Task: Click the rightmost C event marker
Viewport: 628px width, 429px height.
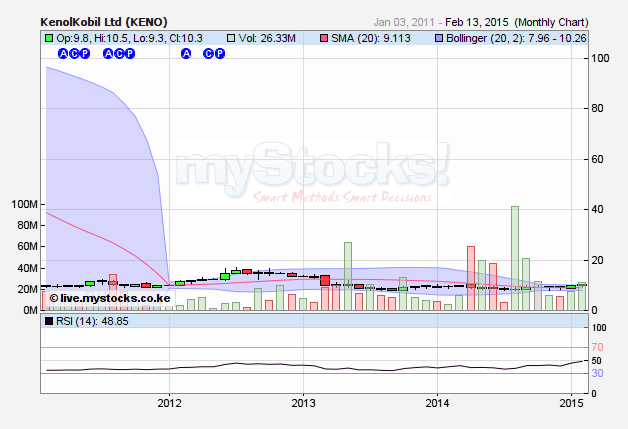Action: pyautogui.click(x=209, y=54)
